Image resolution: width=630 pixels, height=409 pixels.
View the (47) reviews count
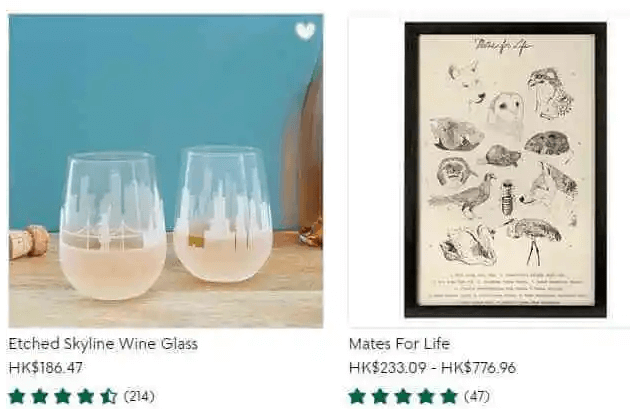click(x=476, y=396)
